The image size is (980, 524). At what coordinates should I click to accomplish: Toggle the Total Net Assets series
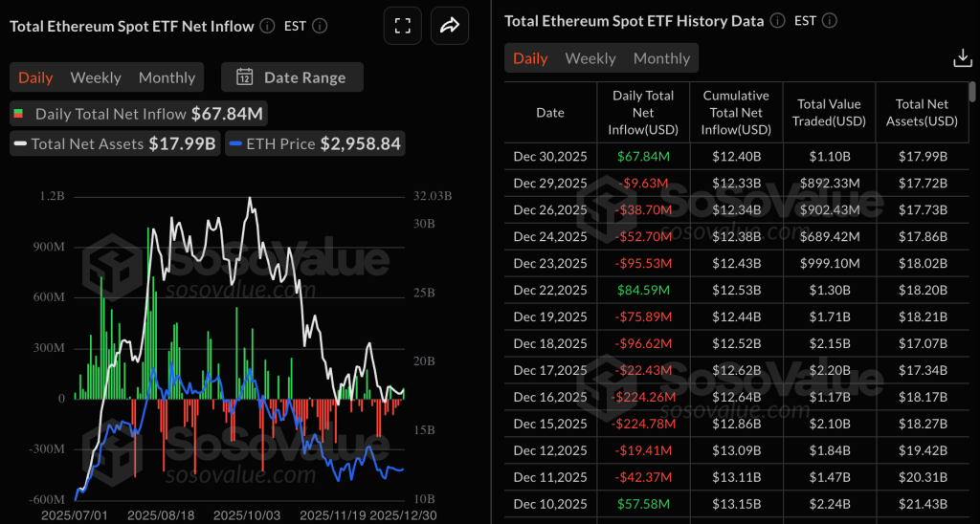tap(115, 144)
